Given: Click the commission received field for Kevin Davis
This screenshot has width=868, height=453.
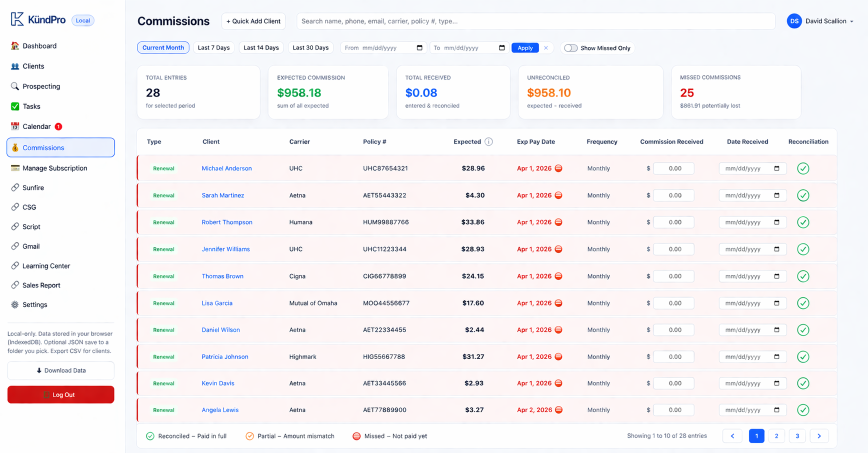Looking at the screenshot, I should pyautogui.click(x=673, y=383).
